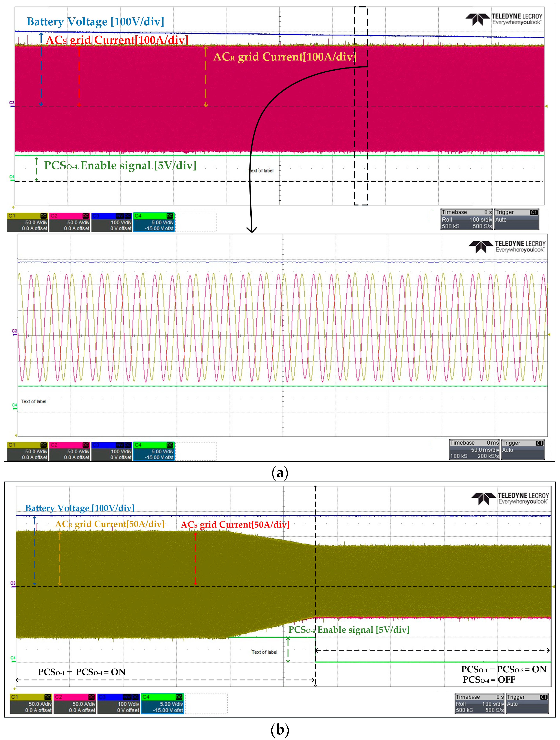Click the "Text of label" in the sinusoidal zoom panel

pos(33,401)
